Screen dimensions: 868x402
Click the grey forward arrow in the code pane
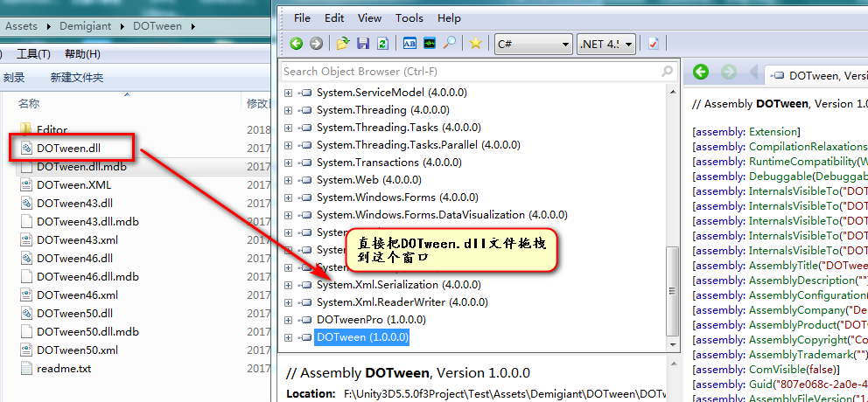coord(729,72)
